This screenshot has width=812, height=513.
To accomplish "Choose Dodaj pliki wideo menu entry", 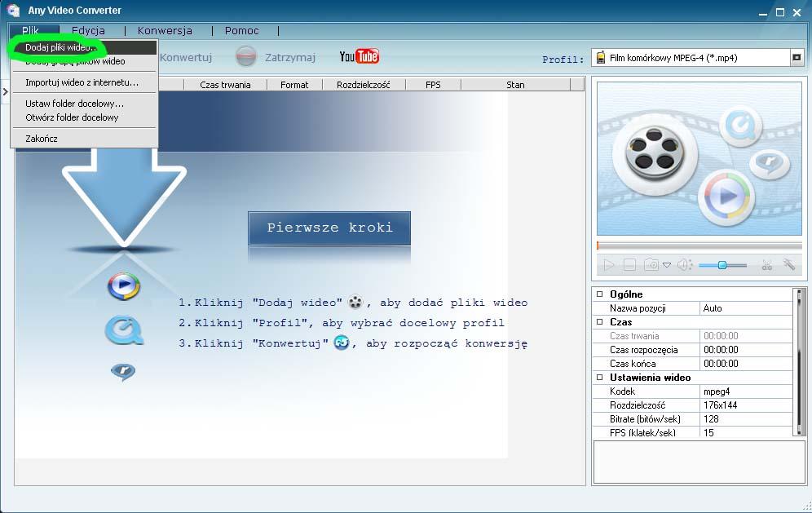I will pyautogui.click(x=84, y=47).
